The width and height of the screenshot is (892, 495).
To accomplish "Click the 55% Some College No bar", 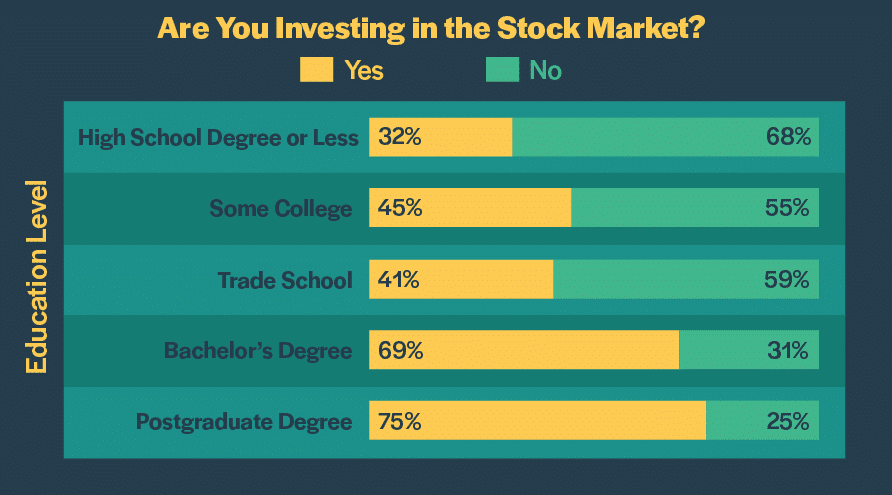I will click(x=695, y=208).
